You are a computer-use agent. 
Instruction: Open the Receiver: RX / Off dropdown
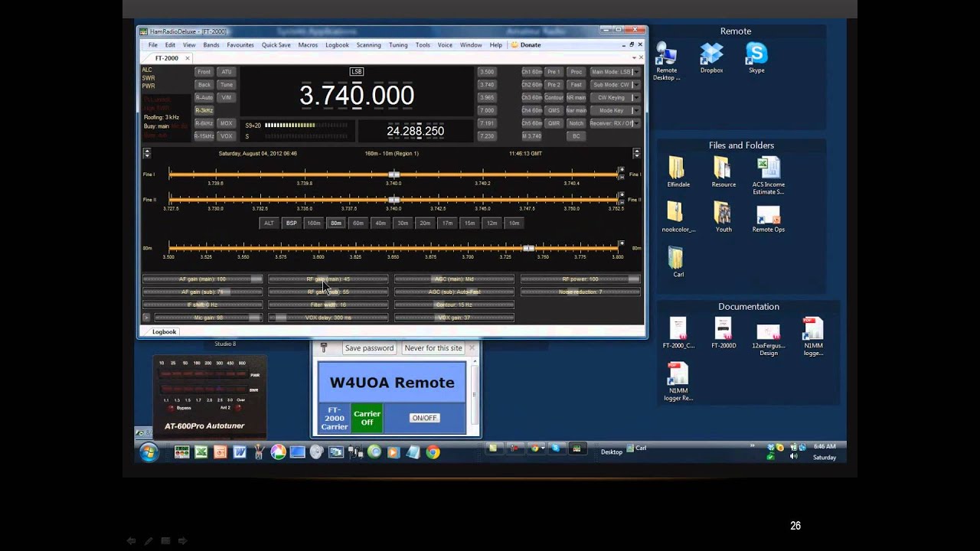pos(615,123)
